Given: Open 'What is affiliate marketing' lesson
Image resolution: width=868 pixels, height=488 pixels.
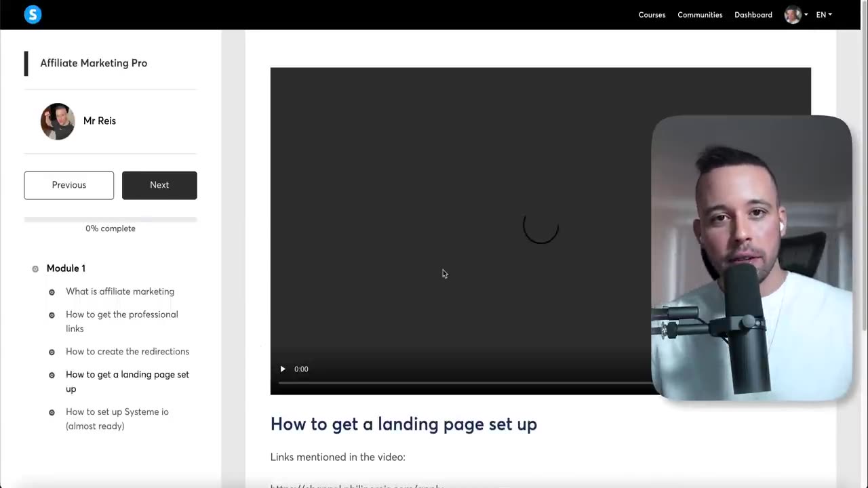Looking at the screenshot, I should [x=120, y=291].
